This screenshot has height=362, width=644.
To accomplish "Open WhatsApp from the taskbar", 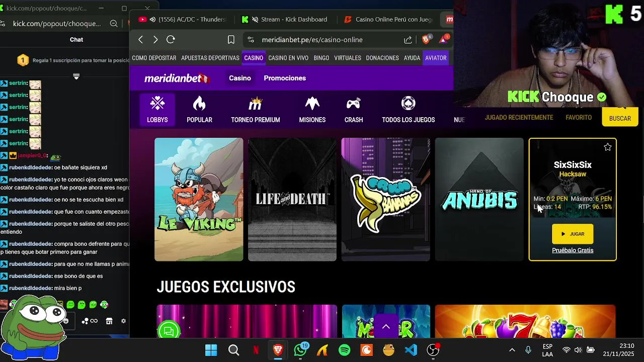I will coord(300,350).
